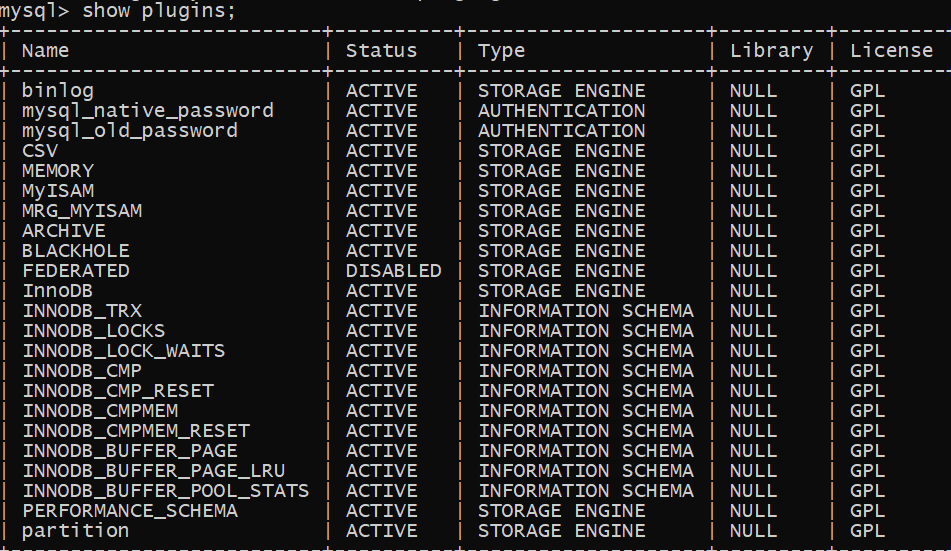Click the BLACKHOLE plugin name
This screenshot has height=551, width=951.
76,251
